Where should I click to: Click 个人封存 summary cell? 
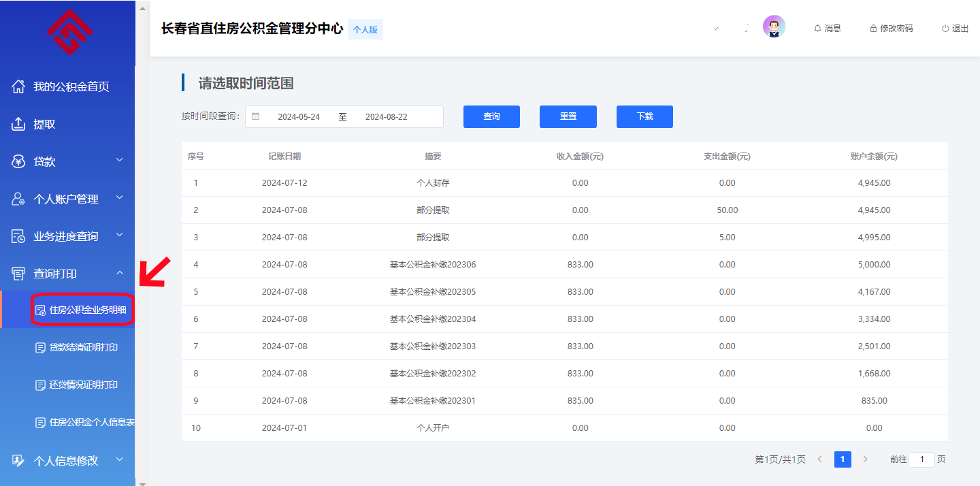433,183
